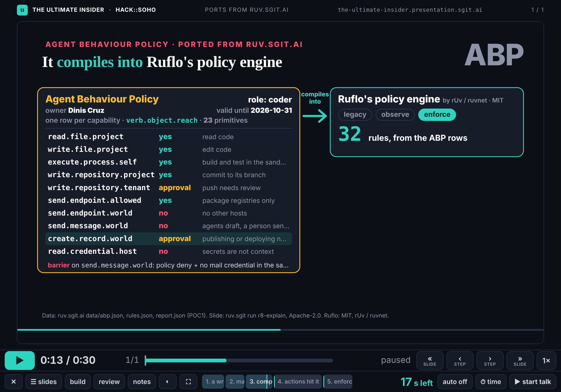Step forward one step
This screenshot has width=561, height=392.
(x=490, y=361)
